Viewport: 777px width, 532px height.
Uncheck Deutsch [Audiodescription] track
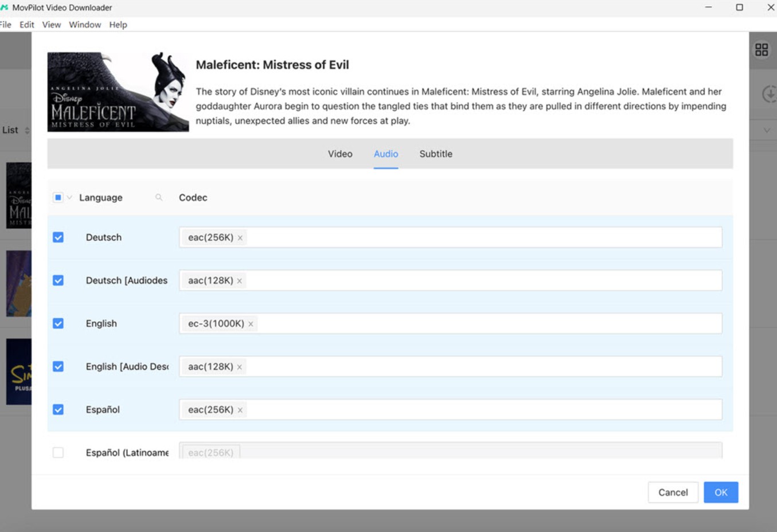[x=58, y=280]
